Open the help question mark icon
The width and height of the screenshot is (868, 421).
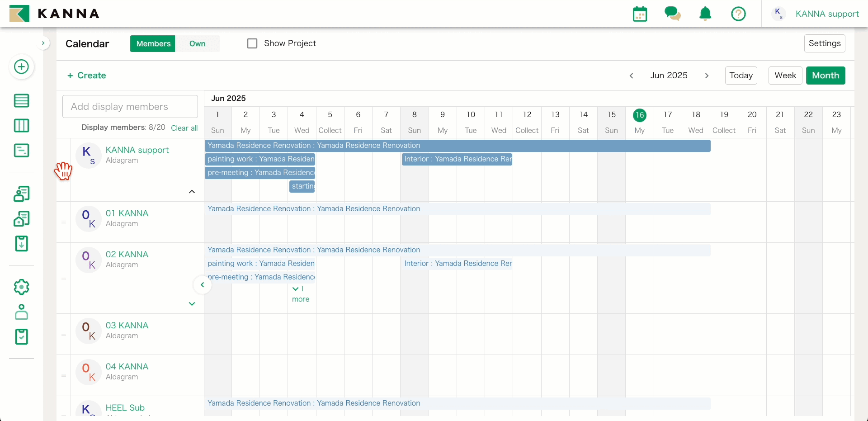click(738, 14)
